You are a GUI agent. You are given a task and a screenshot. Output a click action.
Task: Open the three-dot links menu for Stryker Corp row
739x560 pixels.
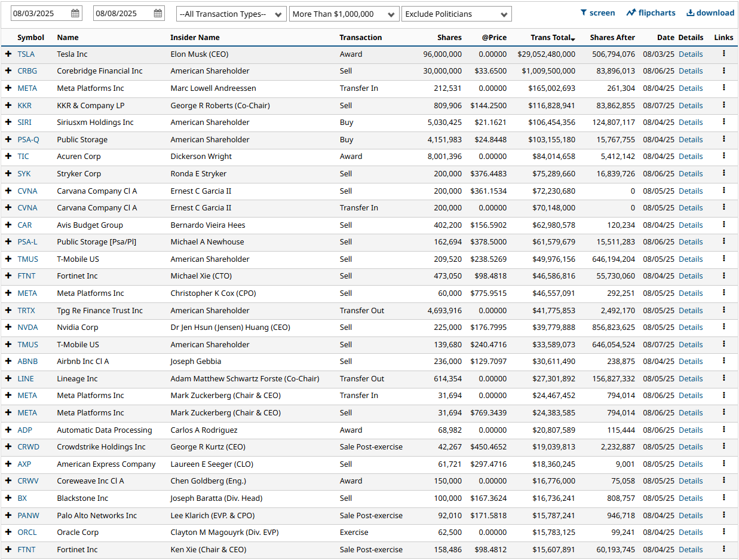click(x=723, y=173)
